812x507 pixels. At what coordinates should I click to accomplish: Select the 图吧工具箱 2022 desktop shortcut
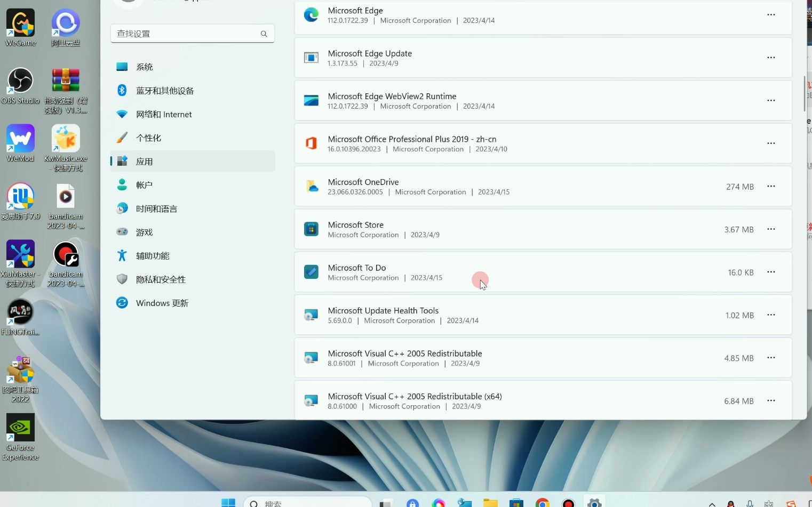(20, 380)
